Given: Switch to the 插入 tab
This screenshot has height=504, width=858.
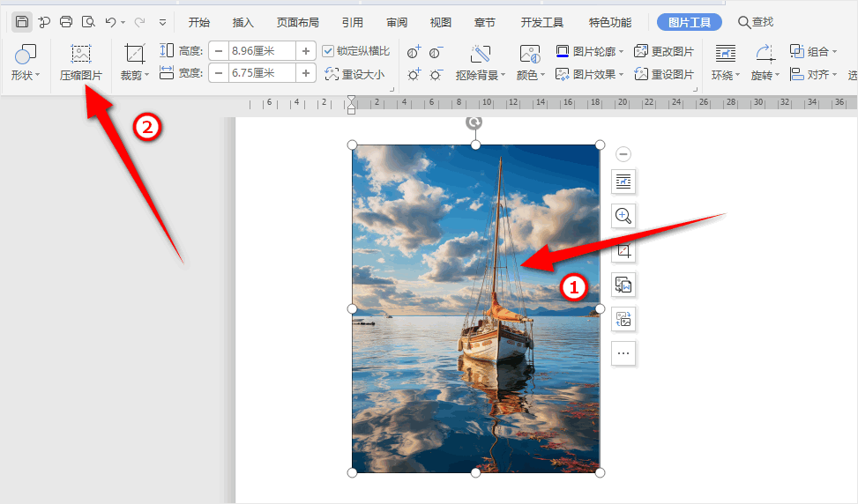Looking at the screenshot, I should tap(243, 22).
